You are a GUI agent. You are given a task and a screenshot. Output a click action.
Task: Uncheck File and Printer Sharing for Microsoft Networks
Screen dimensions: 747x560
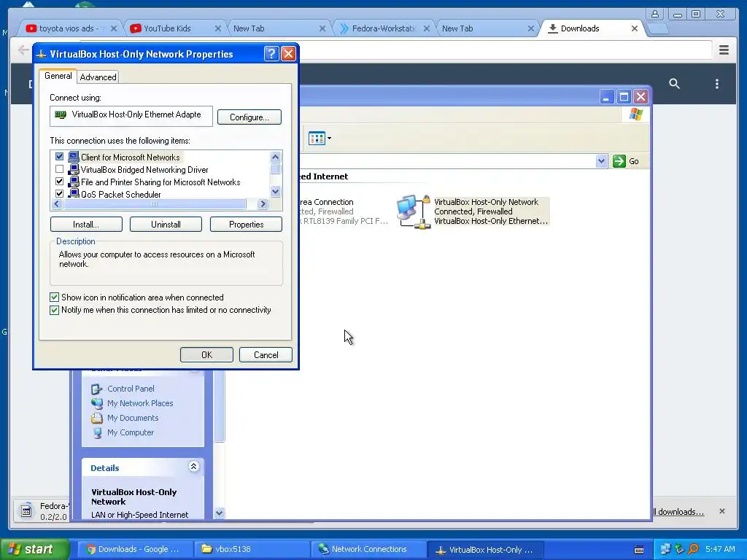point(60,182)
